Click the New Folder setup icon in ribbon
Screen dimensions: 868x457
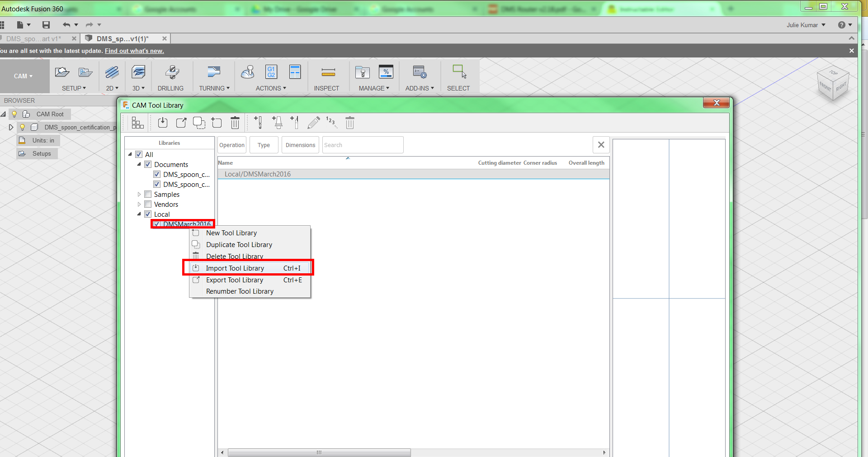(85, 72)
